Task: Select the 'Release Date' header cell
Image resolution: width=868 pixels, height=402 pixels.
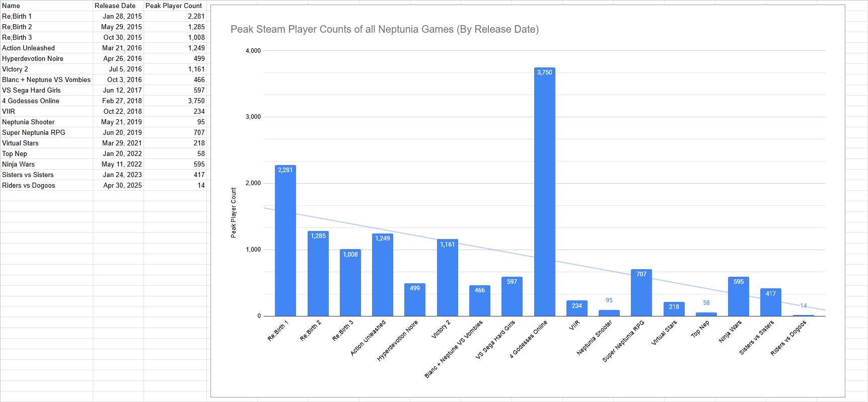Action: (x=118, y=6)
